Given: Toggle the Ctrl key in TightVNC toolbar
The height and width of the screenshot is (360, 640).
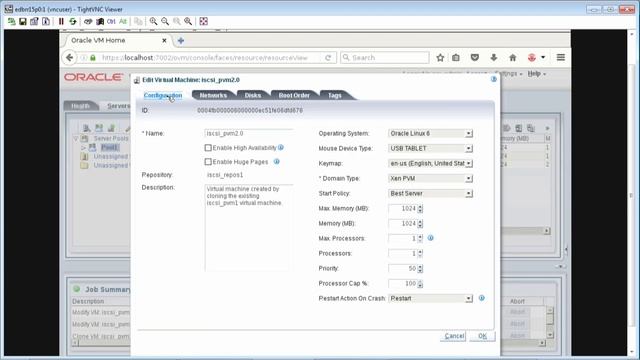Looking at the screenshot, I should tap(111, 21).
